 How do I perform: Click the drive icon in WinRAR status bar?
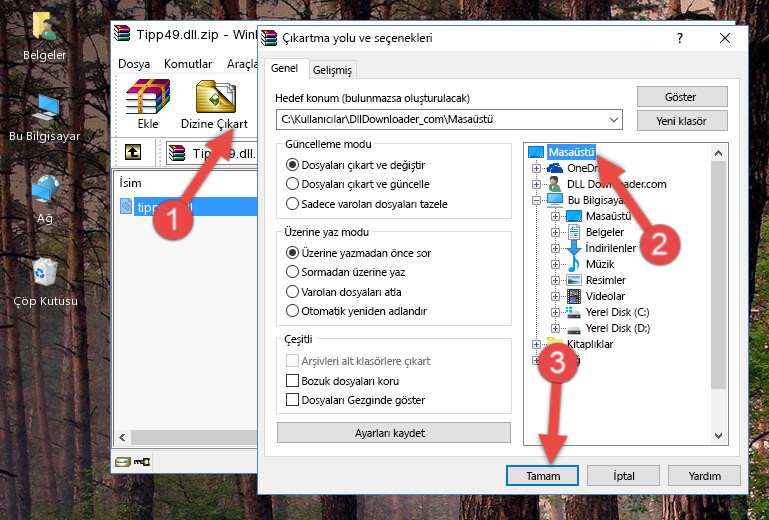123,462
